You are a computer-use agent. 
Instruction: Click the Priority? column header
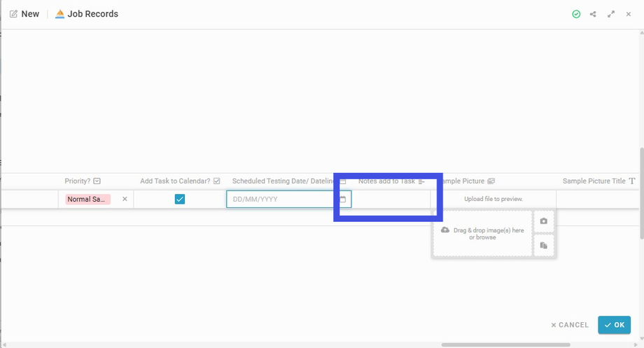pos(78,181)
